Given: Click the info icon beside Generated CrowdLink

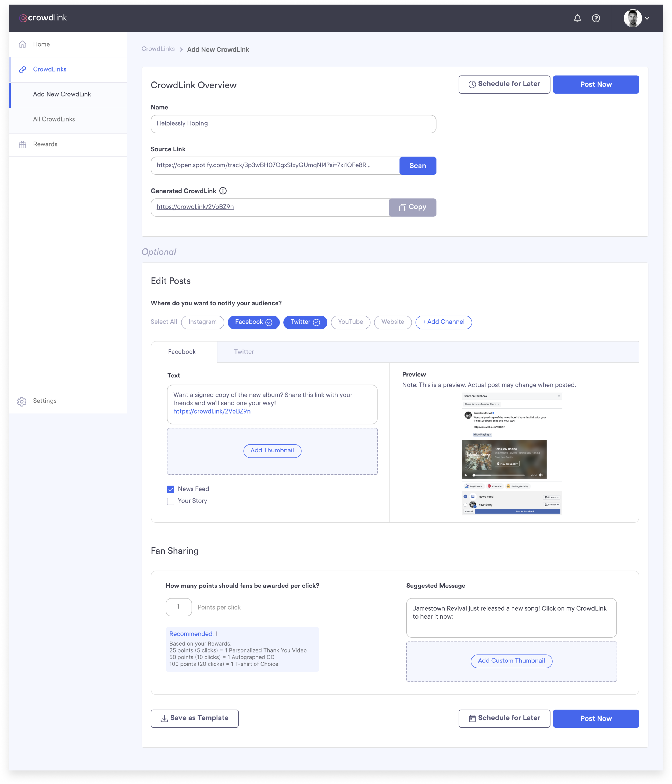Looking at the screenshot, I should click(x=223, y=191).
